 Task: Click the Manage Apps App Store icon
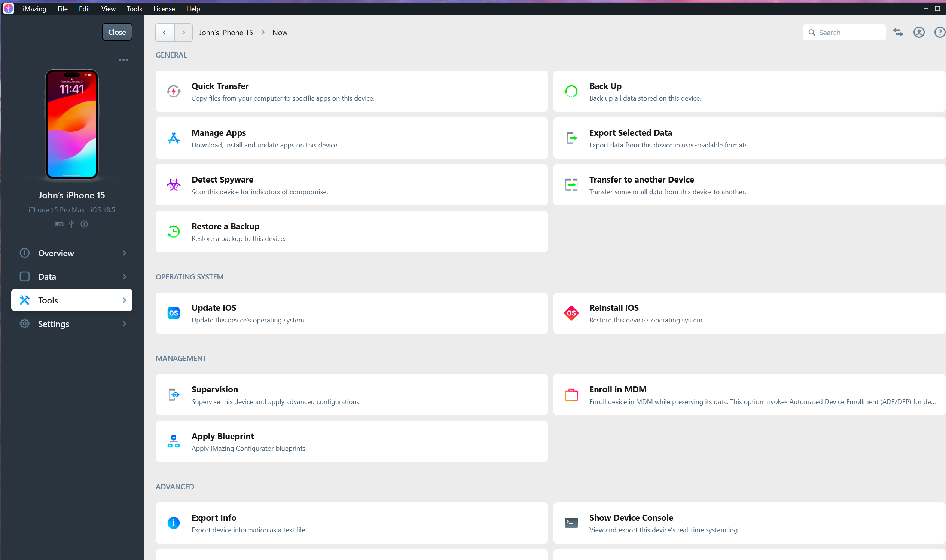[x=173, y=138]
